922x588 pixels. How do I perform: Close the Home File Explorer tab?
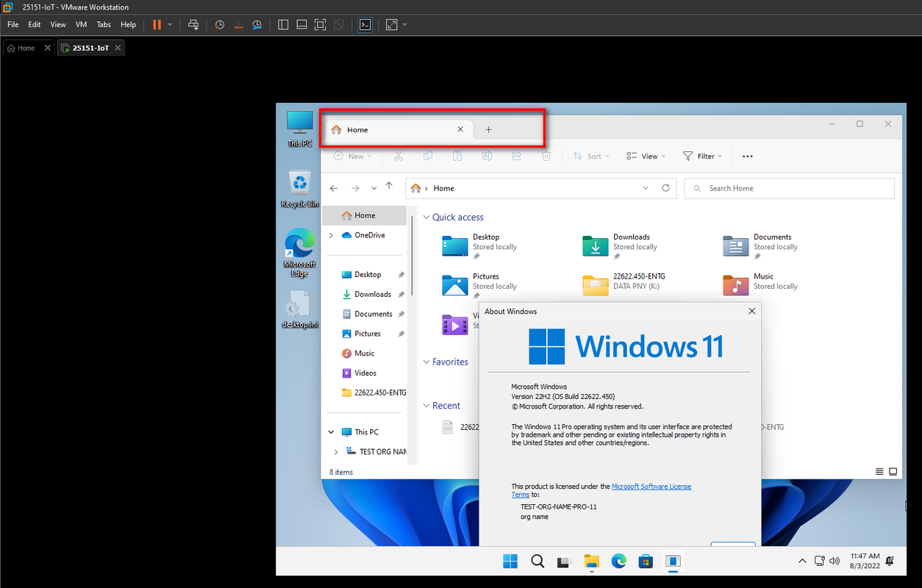point(460,129)
